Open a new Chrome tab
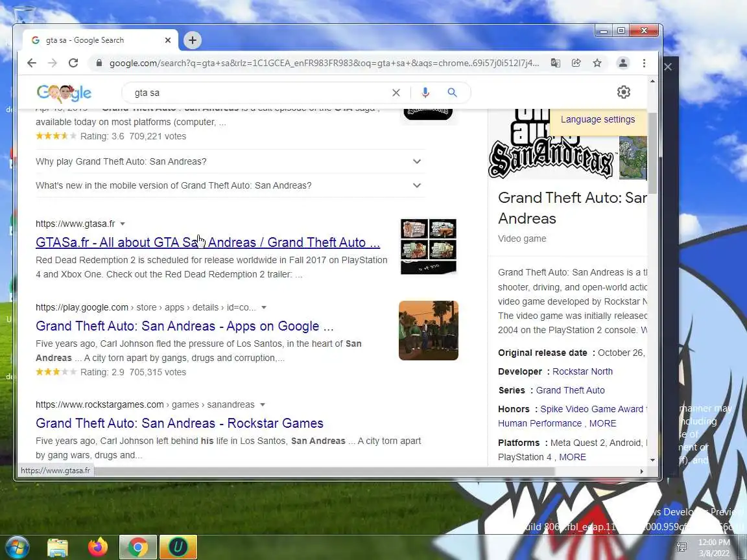 [x=193, y=40]
